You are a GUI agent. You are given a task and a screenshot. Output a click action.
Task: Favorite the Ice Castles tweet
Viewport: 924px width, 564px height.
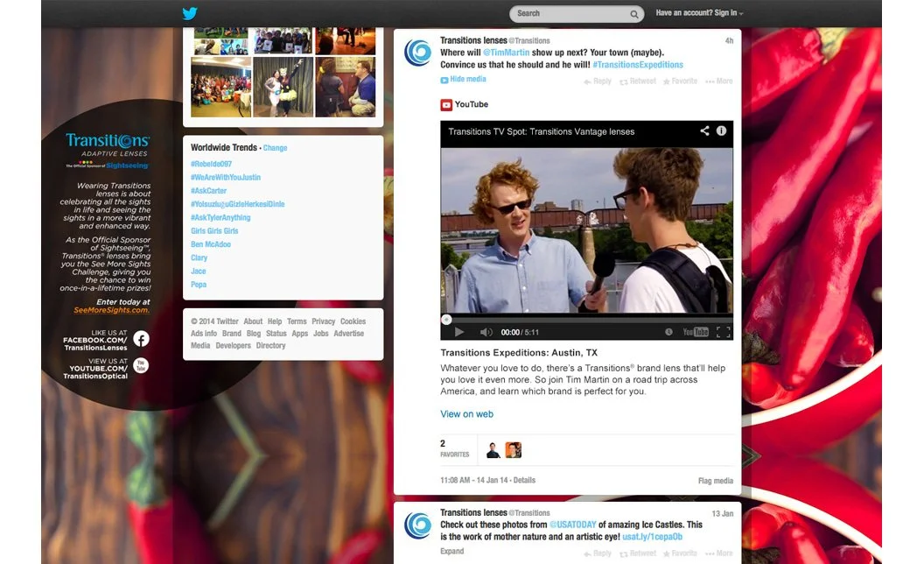680,553
